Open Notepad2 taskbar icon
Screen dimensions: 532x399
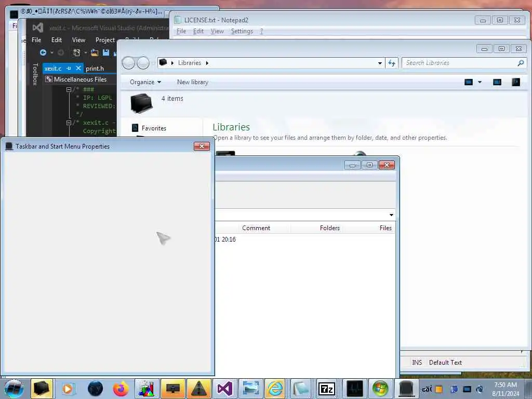coord(301,389)
